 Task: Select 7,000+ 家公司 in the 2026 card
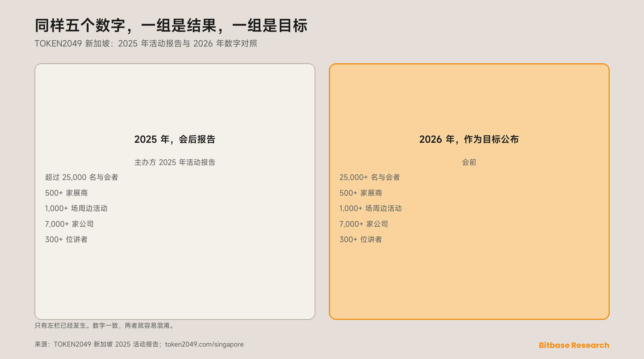(363, 224)
